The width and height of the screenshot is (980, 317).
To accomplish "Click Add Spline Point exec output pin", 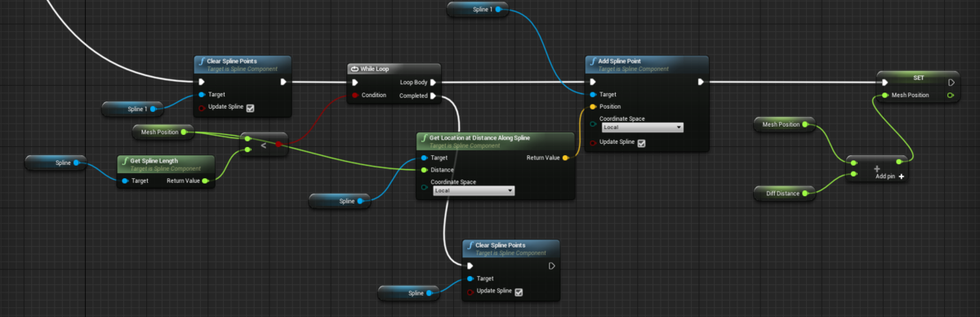I will [x=701, y=82].
